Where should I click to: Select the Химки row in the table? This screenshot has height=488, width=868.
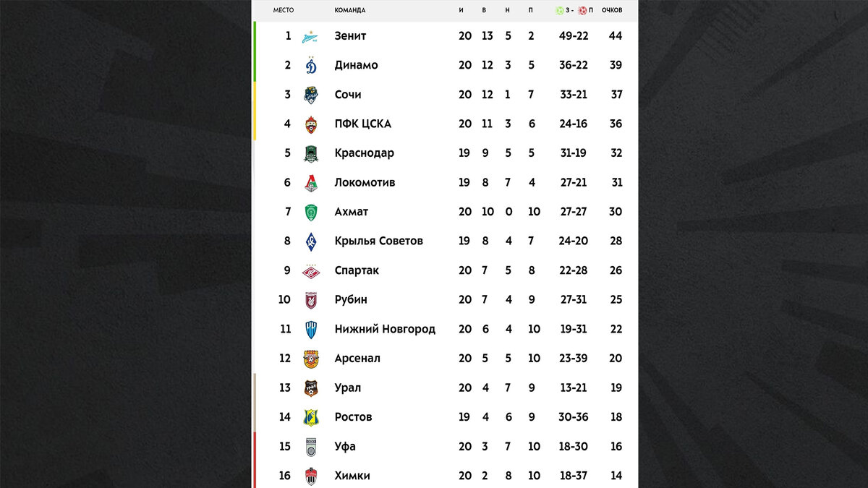445,476
